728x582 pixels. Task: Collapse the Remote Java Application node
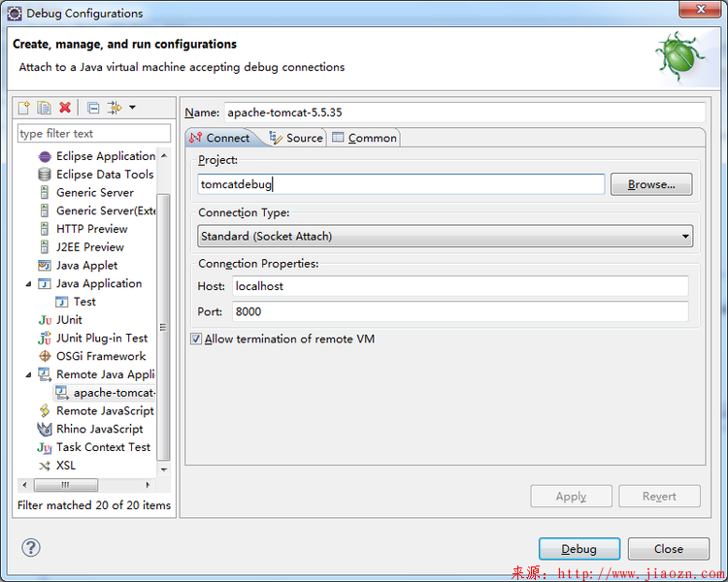pos(29,374)
